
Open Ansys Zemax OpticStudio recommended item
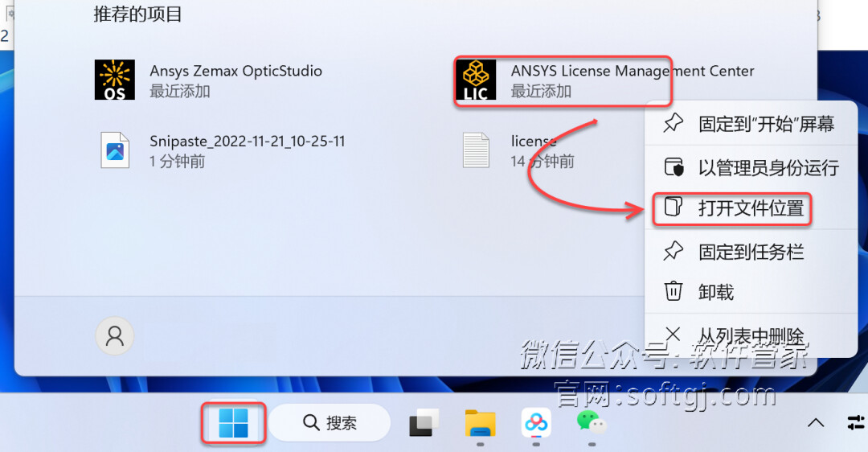209,80
